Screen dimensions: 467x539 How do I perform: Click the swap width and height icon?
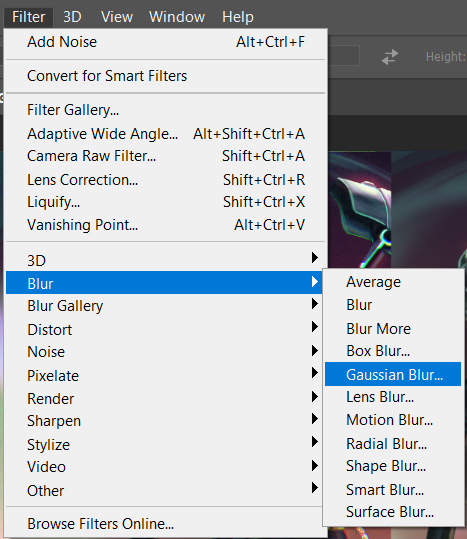pos(390,57)
